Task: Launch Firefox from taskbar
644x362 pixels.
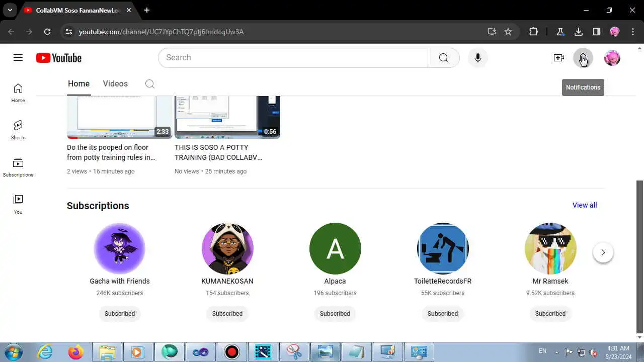Action: [x=76, y=352]
